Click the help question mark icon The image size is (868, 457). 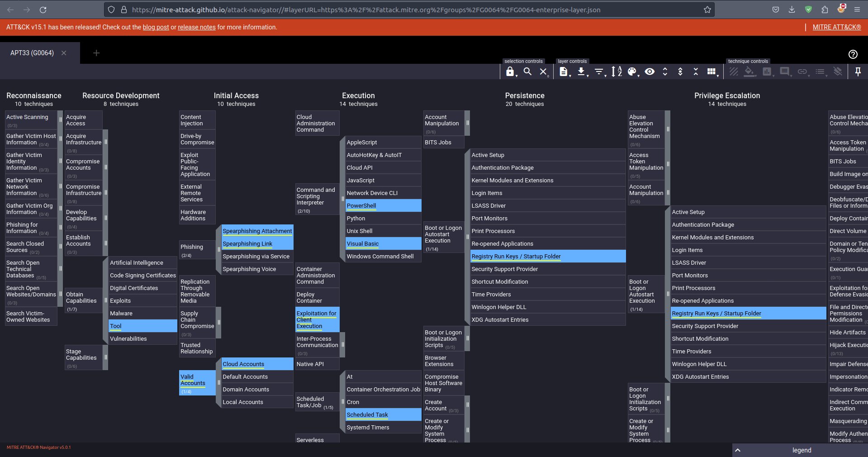[853, 54]
